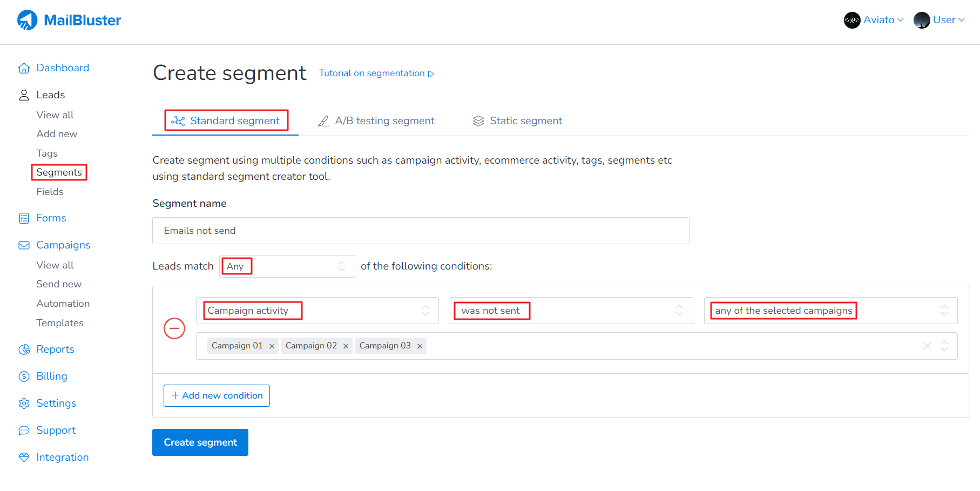Screen dimensions: 980x491
Task: Remove Campaign 03 tag
Action: pos(420,346)
